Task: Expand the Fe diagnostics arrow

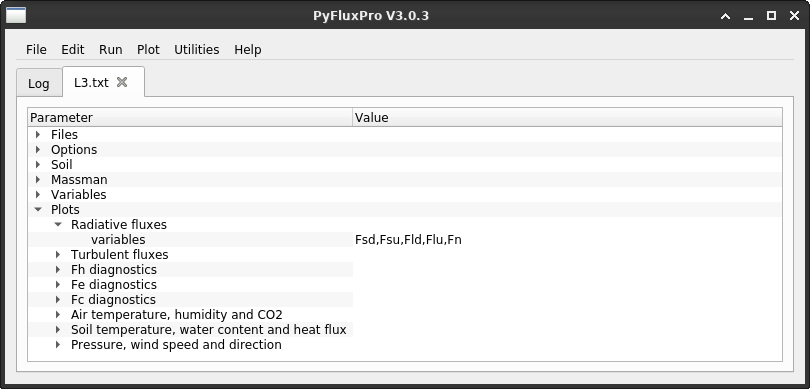Action: (58, 285)
